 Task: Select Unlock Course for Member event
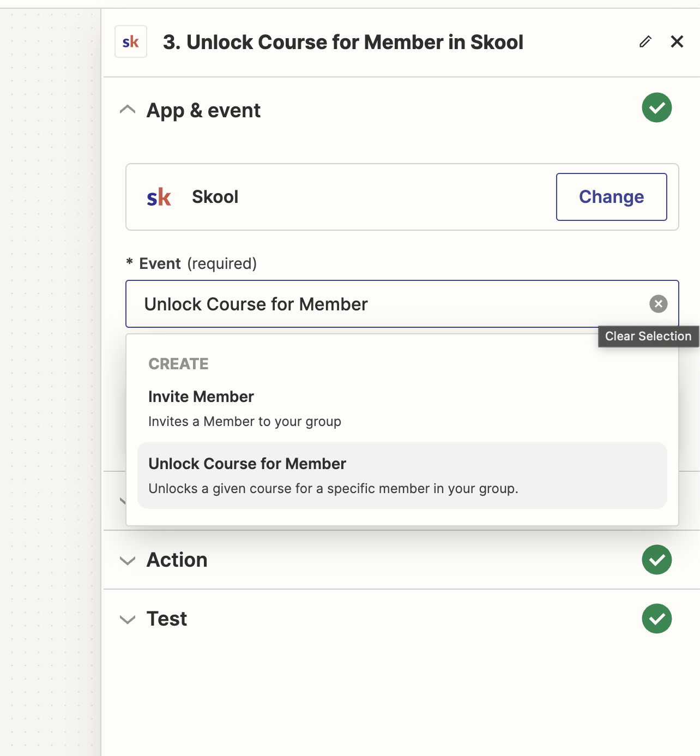pos(247,464)
